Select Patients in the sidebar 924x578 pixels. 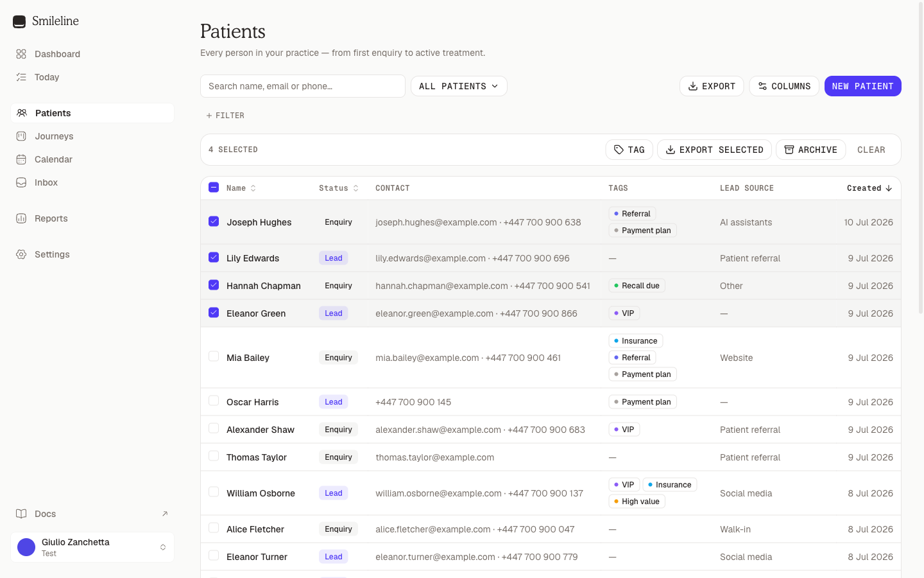92,113
